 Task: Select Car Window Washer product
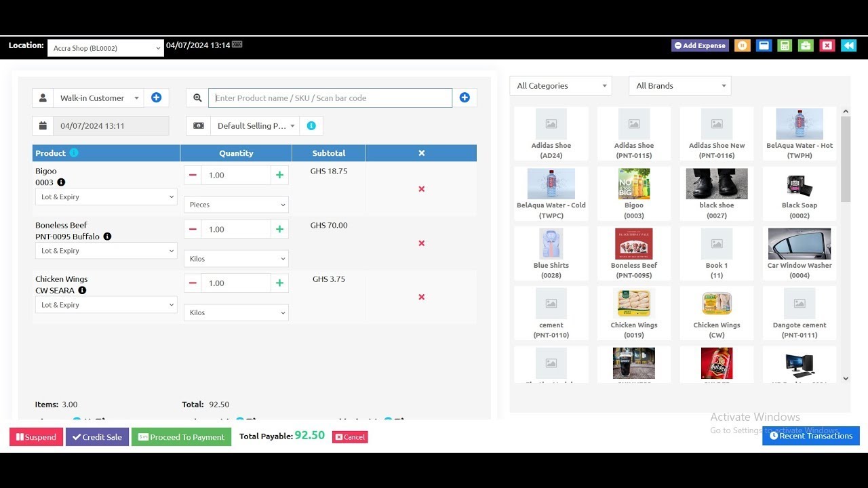800,253
